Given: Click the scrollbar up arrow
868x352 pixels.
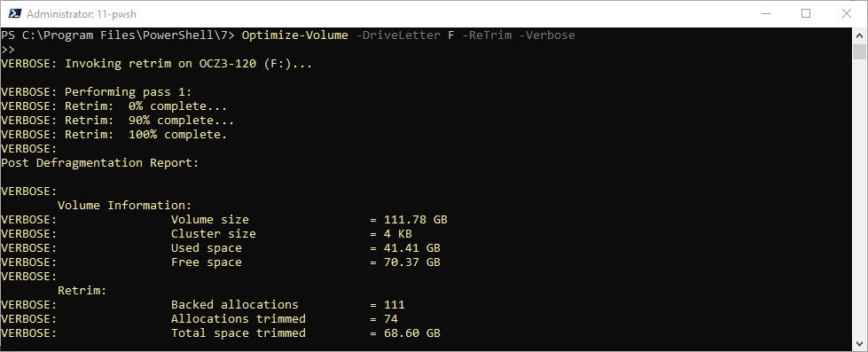Looking at the screenshot, I should click(x=860, y=35).
